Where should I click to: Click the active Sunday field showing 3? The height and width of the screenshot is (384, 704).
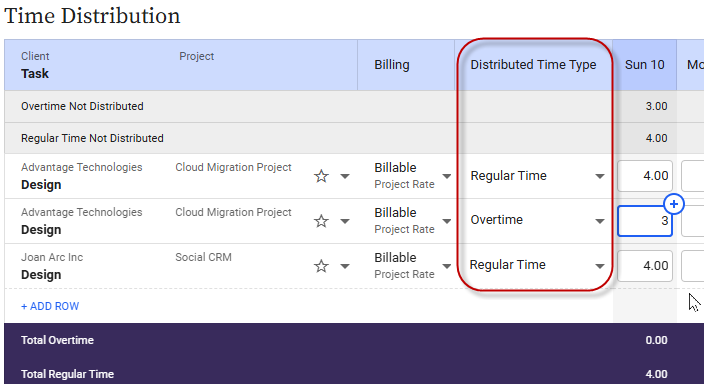[645, 221]
